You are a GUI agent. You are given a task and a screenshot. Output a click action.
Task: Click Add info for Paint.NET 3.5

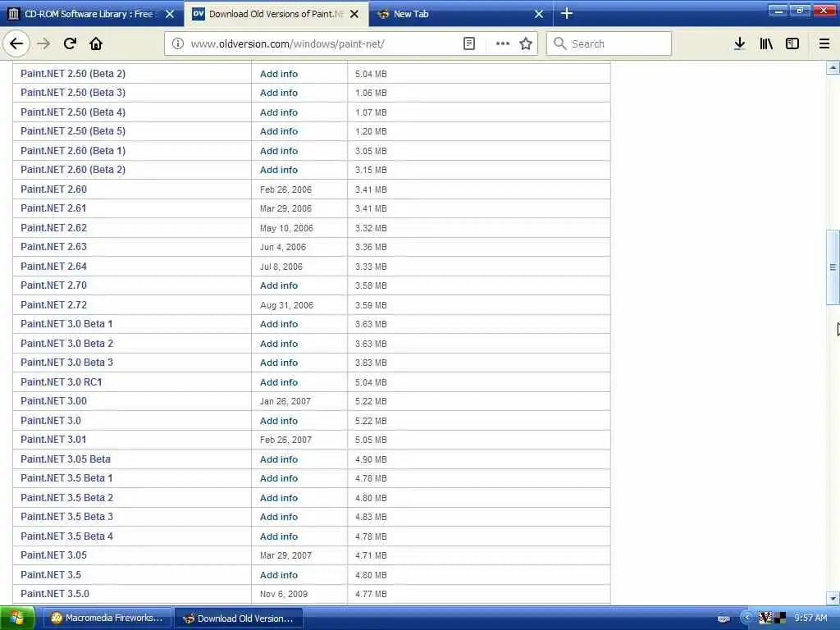point(279,575)
